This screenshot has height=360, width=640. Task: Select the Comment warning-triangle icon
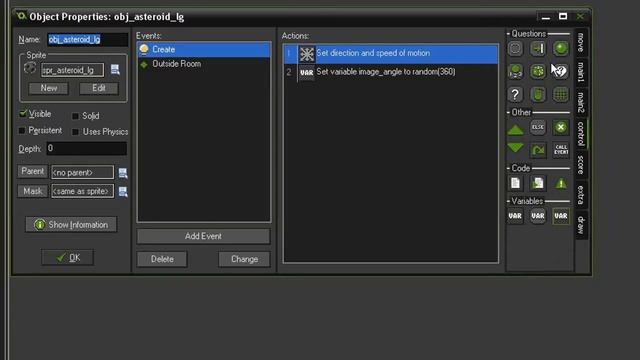click(x=561, y=183)
